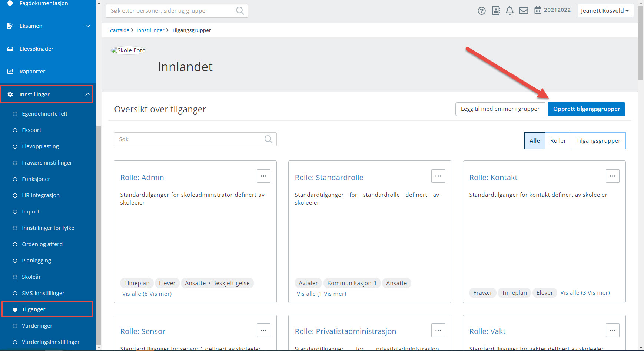Collapse the Innstillinger menu chevron

[88, 95]
